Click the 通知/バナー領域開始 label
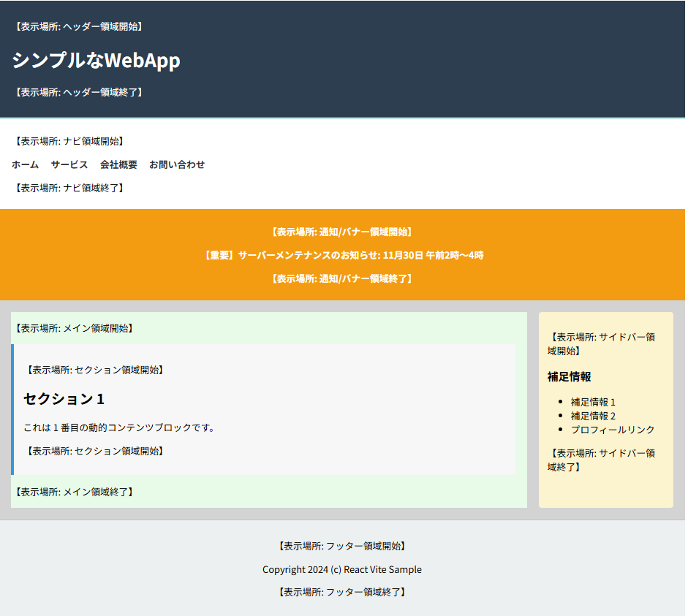 pos(342,232)
